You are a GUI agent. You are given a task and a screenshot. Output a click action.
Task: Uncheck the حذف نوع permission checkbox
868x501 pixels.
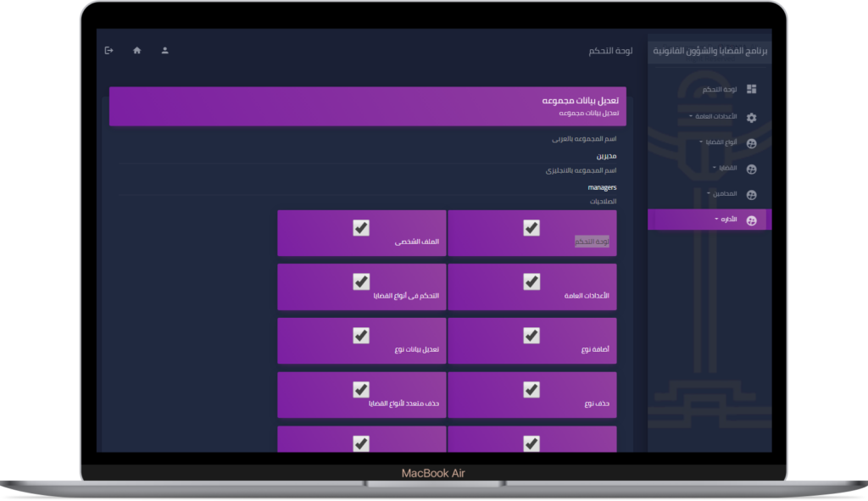(x=531, y=389)
